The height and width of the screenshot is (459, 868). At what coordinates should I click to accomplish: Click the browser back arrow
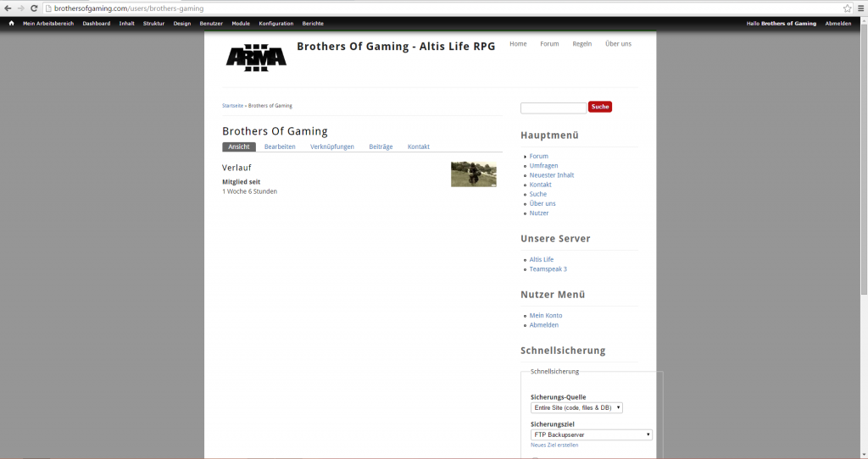(8, 8)
